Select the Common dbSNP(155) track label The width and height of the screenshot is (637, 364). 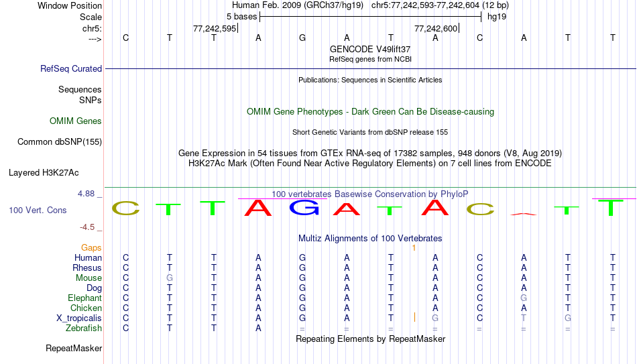point(59,142)
